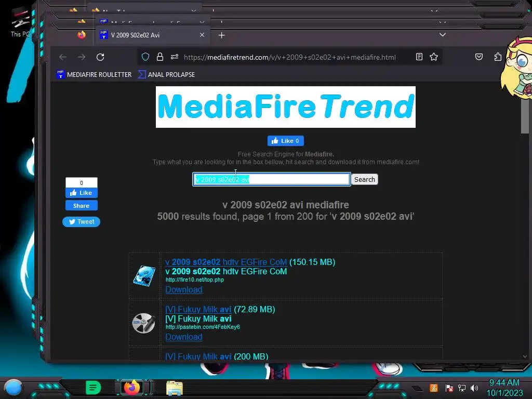Click the '5000 results found' heading text
Image resolution: width=532 pixels, height=399 pixels.
point(286,217)
